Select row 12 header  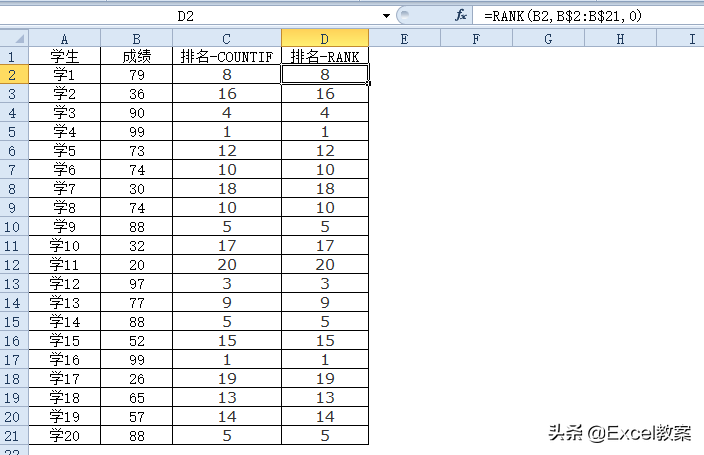click(x=14, y=265)
